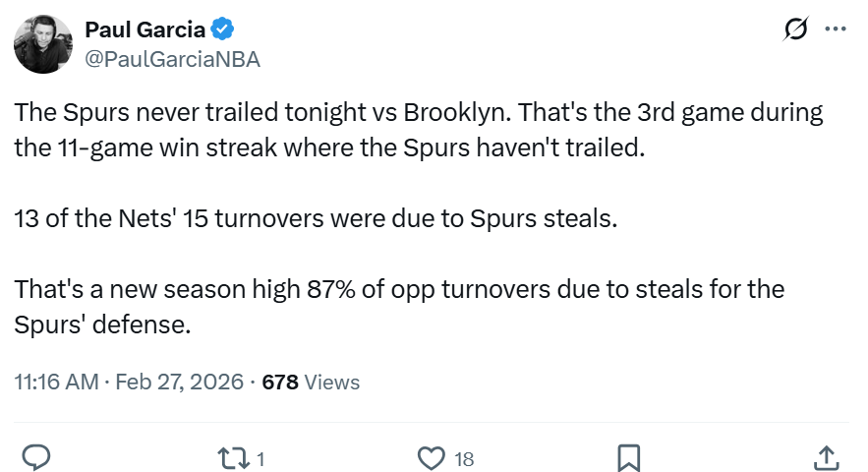Click the blue verified badge
Screen dimensions: 868x472
click(x=223, y=29)
